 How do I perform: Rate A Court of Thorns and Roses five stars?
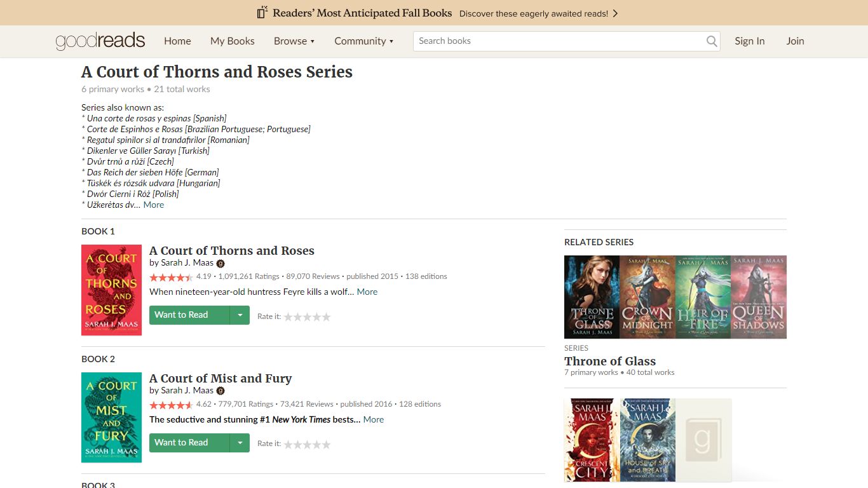pyautogui.click(x=327, y=316)
